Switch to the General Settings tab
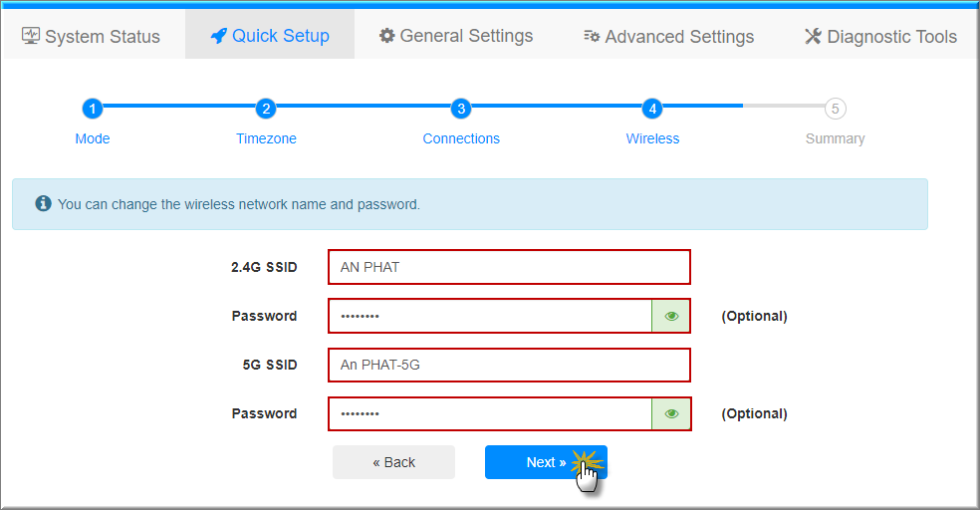 [x=456, y=36]
